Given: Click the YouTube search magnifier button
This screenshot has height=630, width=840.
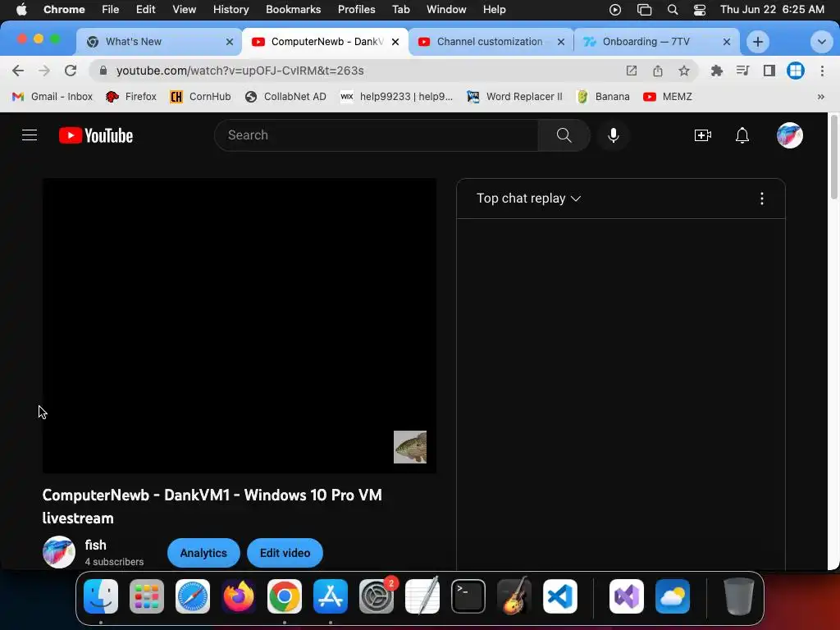Looking at the screenshot, I should (x=564, y=135).
